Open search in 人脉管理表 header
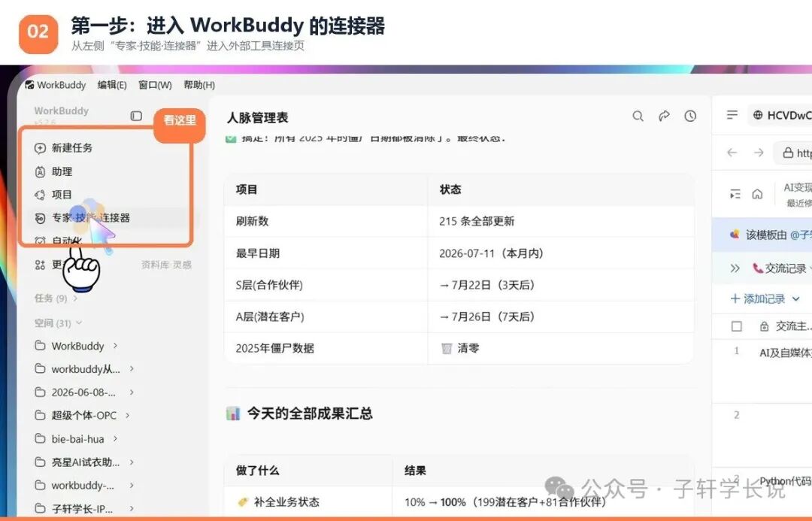The width and height of the screenshot is (812, 521). coord(638,116)
